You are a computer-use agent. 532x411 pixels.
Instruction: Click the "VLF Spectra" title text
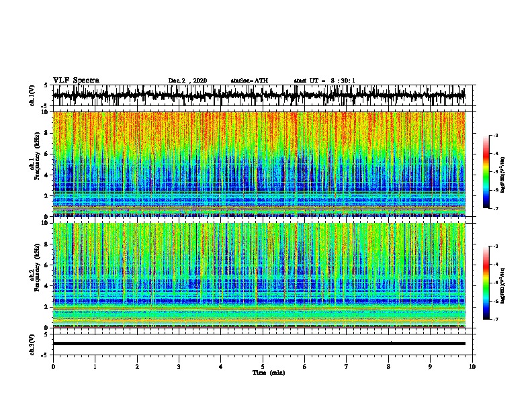pos(76,81)
